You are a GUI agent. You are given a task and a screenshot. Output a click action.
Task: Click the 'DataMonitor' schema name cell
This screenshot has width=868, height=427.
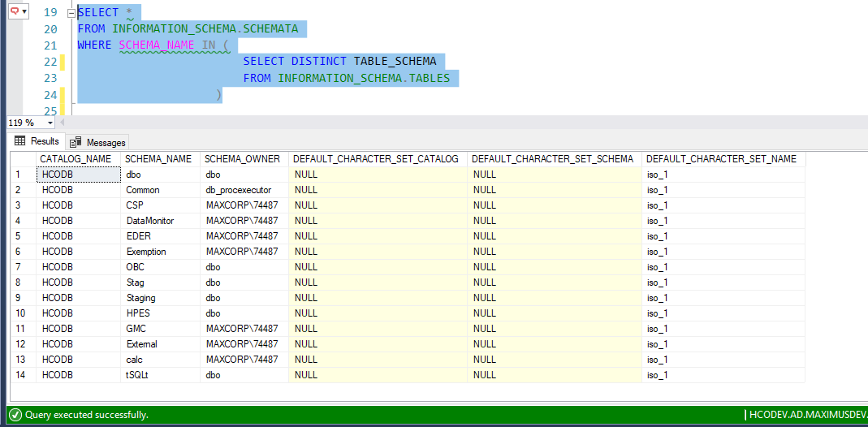[161, 221]
